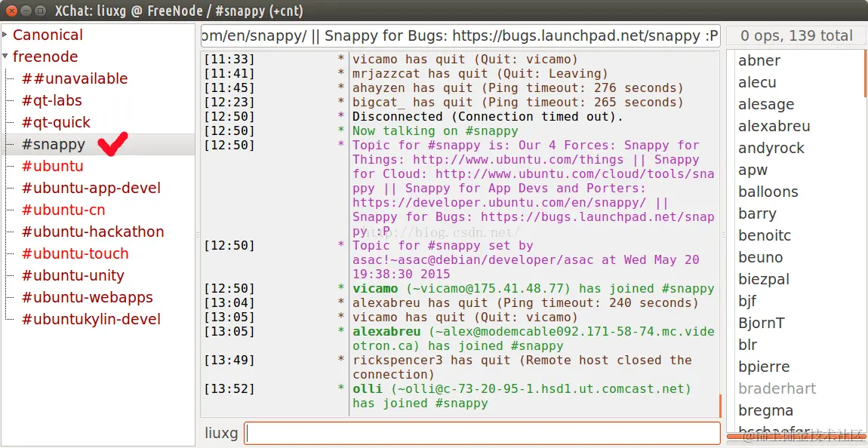Select user abner in user list
868x448 pixels.
click(x=759, y=60)
